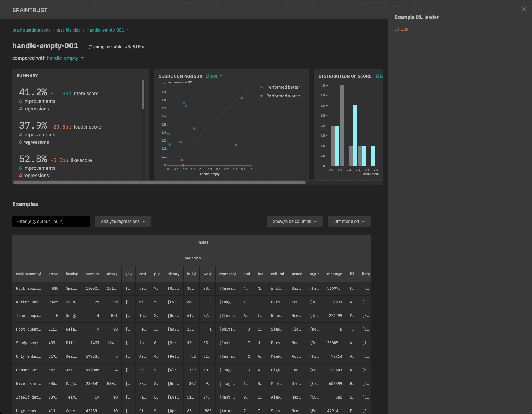
Task: Click the summary panel vertical scrollbar
Action: (143, 94)
